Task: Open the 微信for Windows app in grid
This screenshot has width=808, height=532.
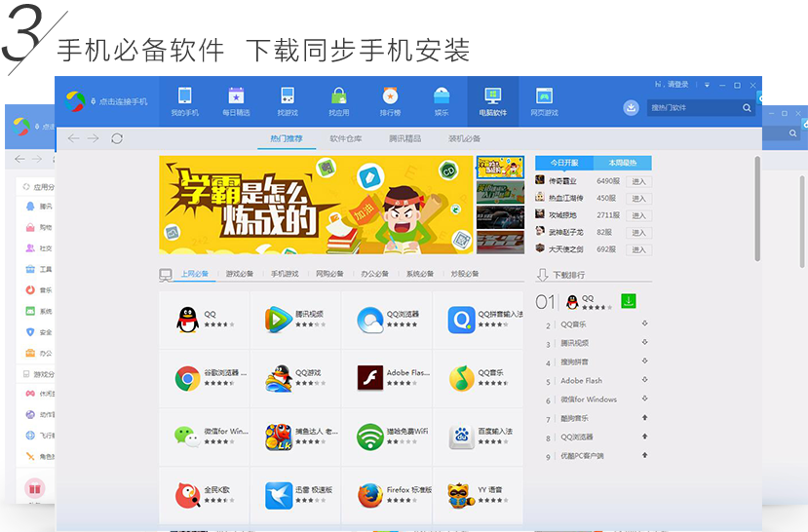Action: coord(187,437)
